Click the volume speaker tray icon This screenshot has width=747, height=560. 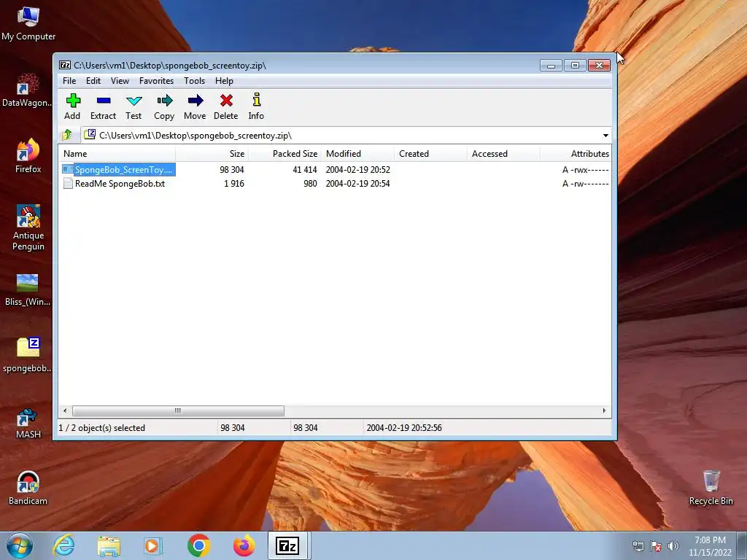[673, 546]
